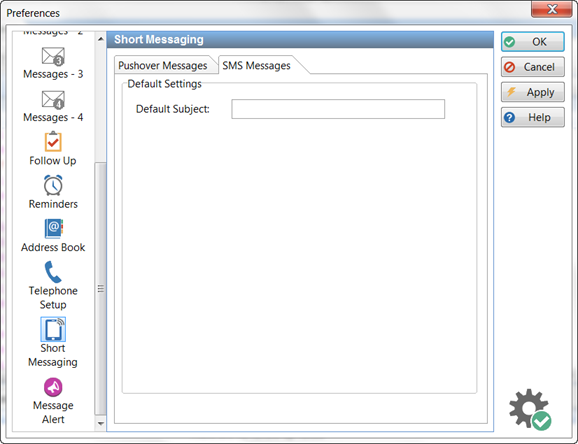Screen dimensions: 578x444
Task: Select the Address Book icon
Action: [54, 228]
